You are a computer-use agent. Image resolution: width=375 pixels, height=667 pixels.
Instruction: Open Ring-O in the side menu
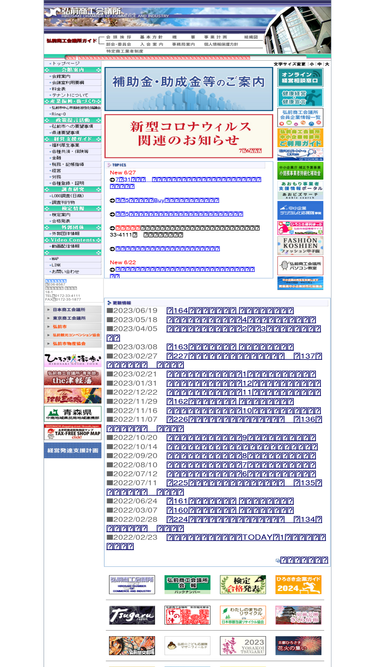point(73,114)
